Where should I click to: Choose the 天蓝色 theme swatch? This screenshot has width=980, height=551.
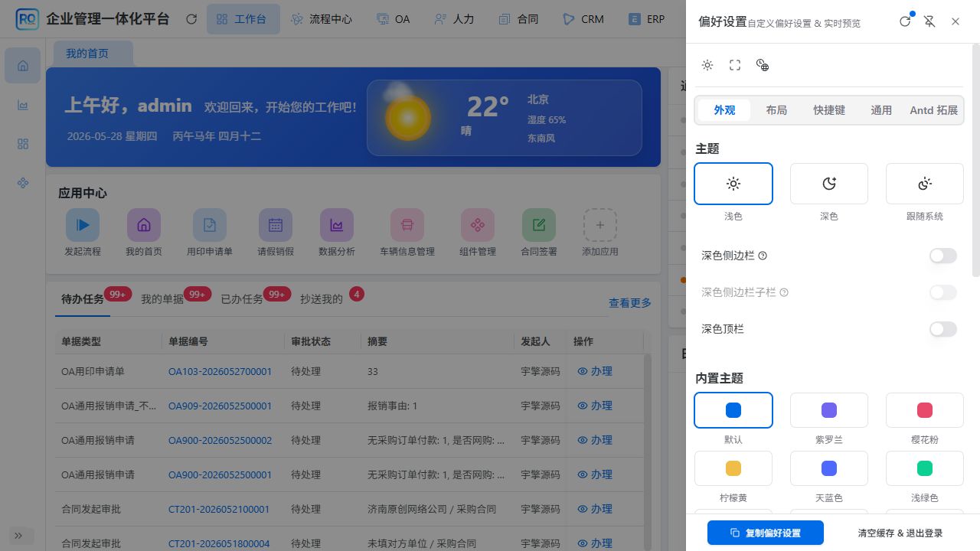(829, 468)
